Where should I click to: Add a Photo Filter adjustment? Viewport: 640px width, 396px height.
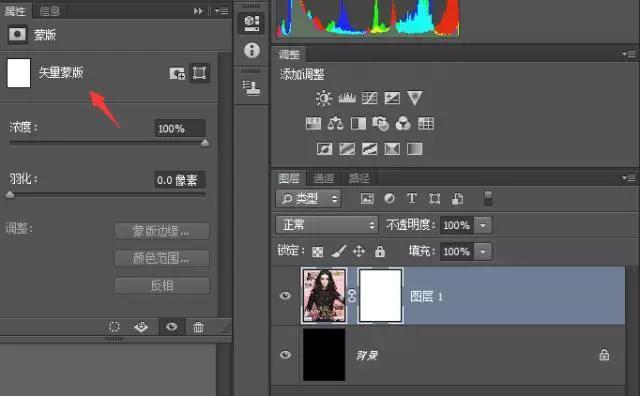tap(380, 123)
